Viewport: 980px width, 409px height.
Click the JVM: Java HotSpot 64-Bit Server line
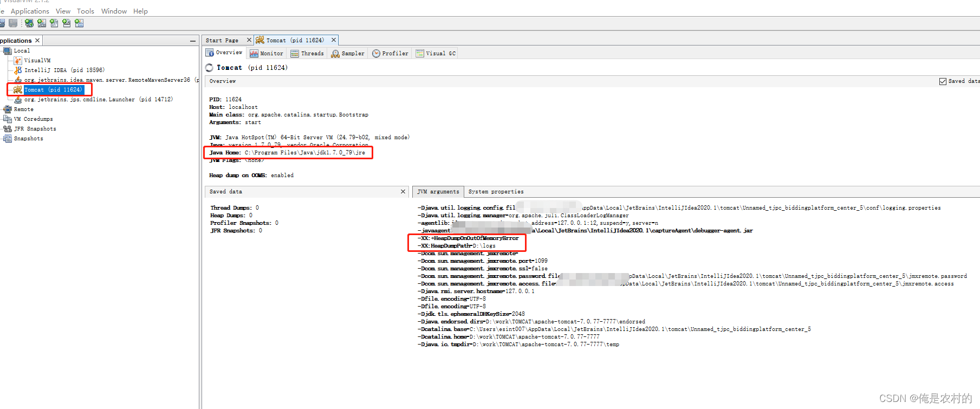click(x=309, y=138)
